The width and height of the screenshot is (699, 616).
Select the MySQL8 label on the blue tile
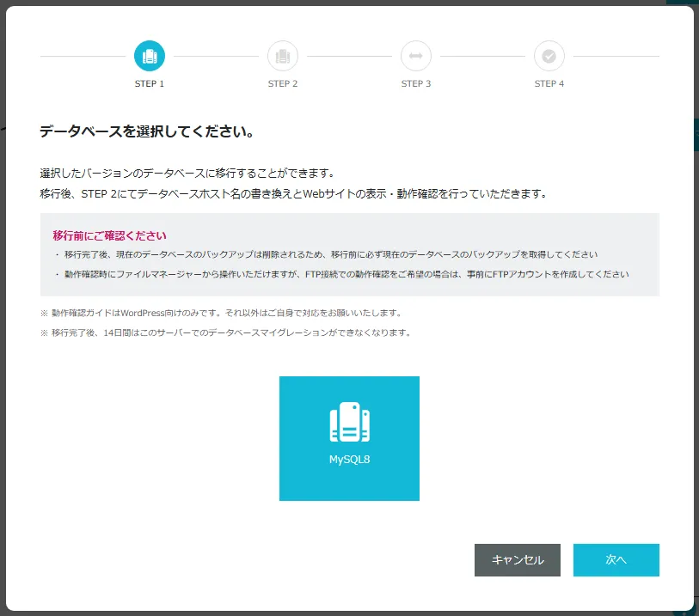[x=349, y=460]
